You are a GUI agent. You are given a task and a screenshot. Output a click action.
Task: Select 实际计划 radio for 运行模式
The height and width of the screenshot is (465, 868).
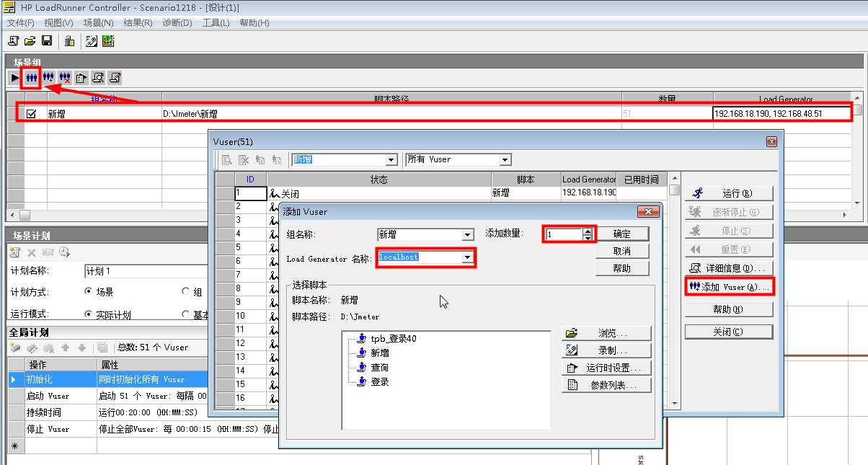click(89, 314)
